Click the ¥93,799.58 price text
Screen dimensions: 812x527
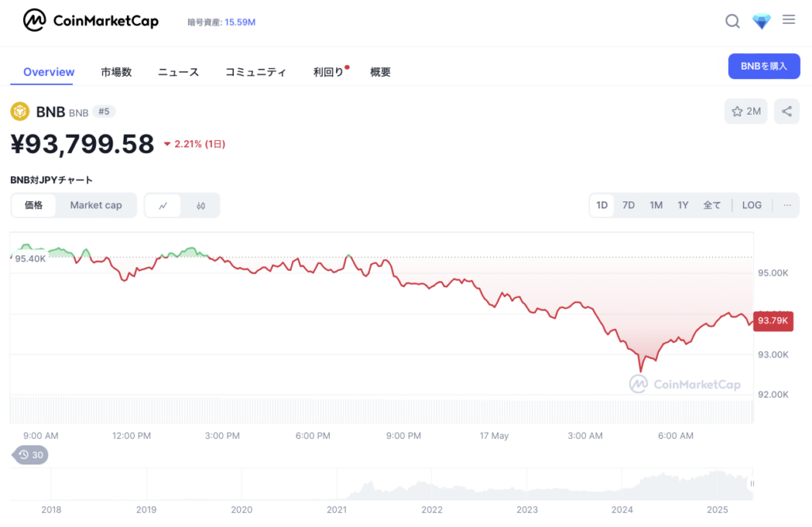click(x=82, y=144)
